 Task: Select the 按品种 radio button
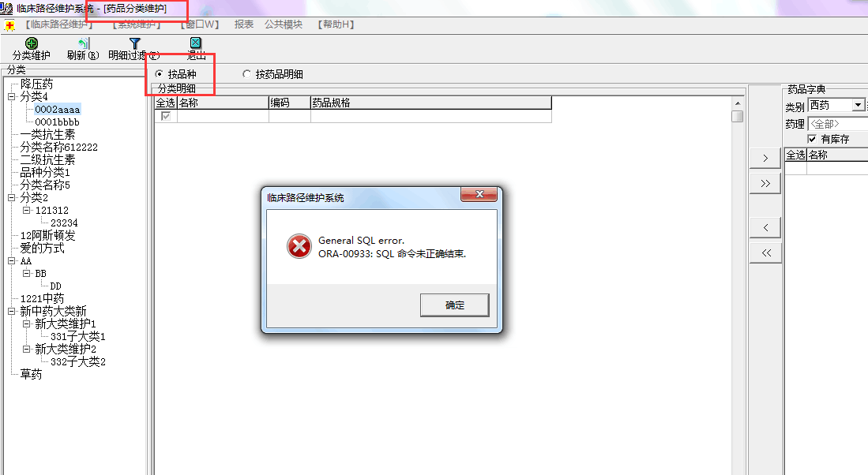pos(160,74)
